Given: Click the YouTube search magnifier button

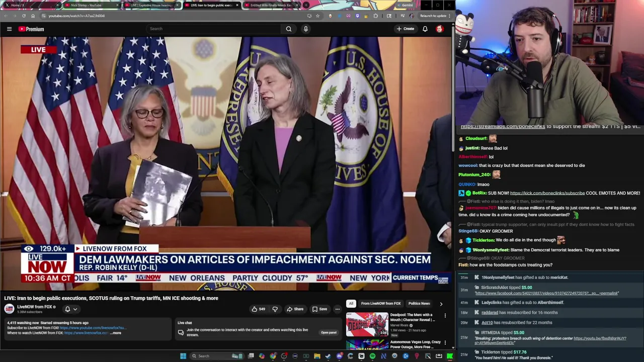Looking at the screenshot, I should point(289,29).
